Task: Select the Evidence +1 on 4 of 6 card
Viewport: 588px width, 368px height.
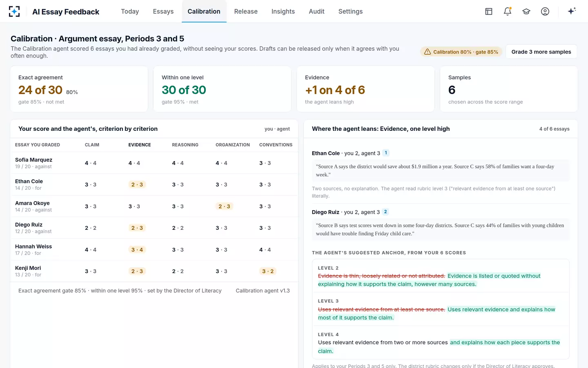Action: coord(365,89)
